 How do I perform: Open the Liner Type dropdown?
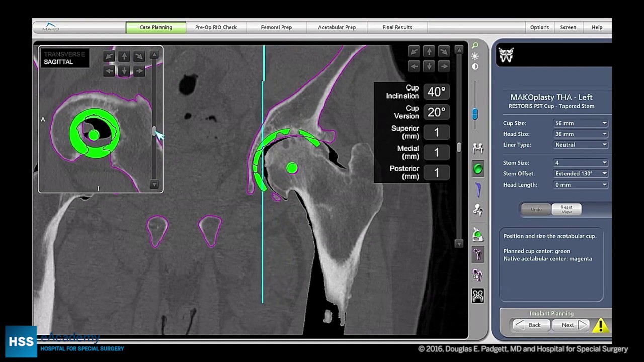click(581, 145)
